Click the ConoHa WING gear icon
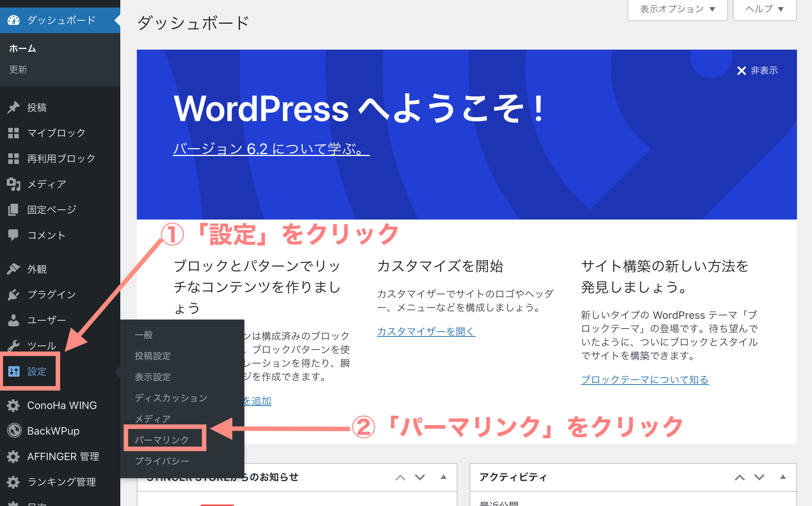 coord(14,405)
